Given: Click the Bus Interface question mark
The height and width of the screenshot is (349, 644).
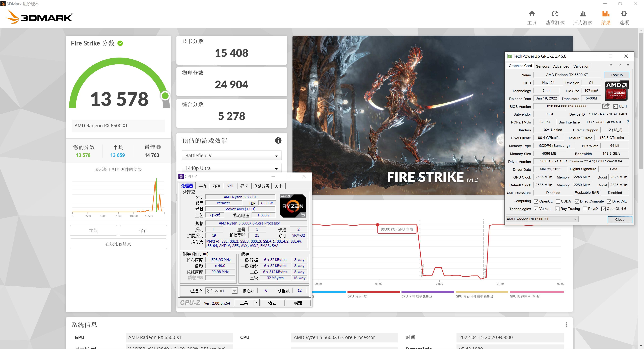Looking at the screenshot, I should click(x=628, y=122).
